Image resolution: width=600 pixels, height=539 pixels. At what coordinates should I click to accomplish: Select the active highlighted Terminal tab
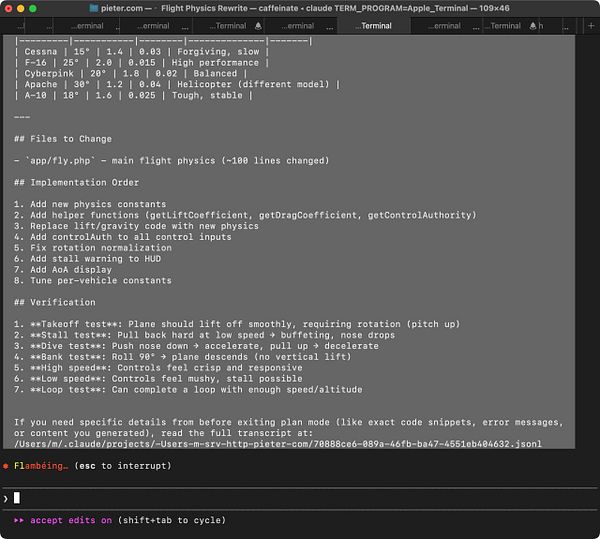[373, 26]
